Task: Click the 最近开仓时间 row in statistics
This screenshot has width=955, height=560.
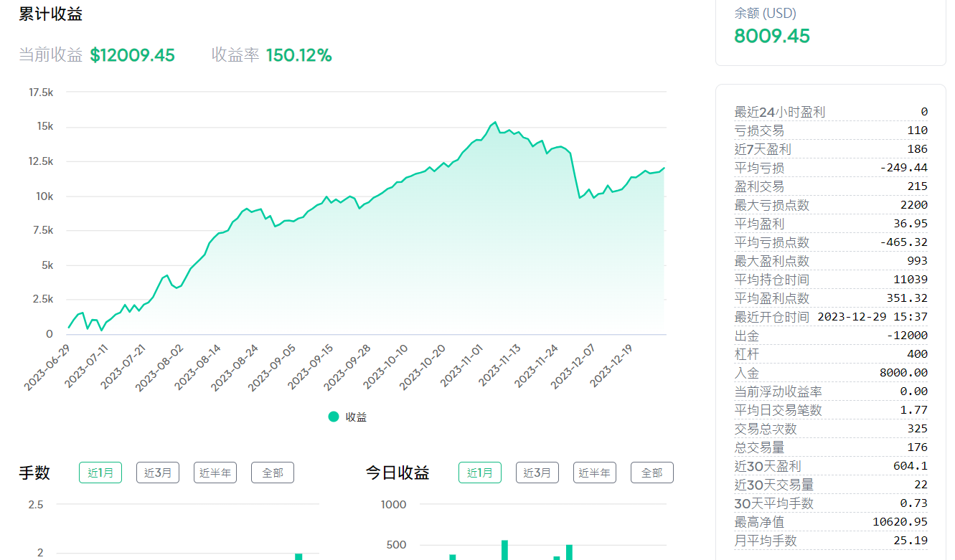Action: click(831, 317)
